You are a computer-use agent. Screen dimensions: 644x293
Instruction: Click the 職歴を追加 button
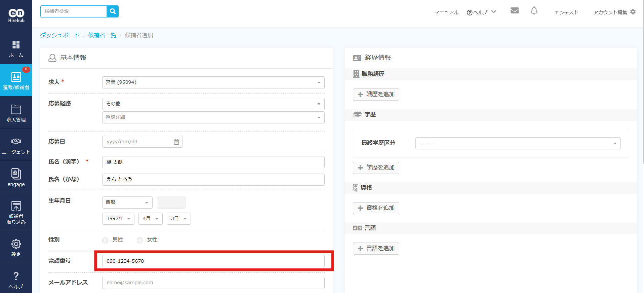click(376, 95)
